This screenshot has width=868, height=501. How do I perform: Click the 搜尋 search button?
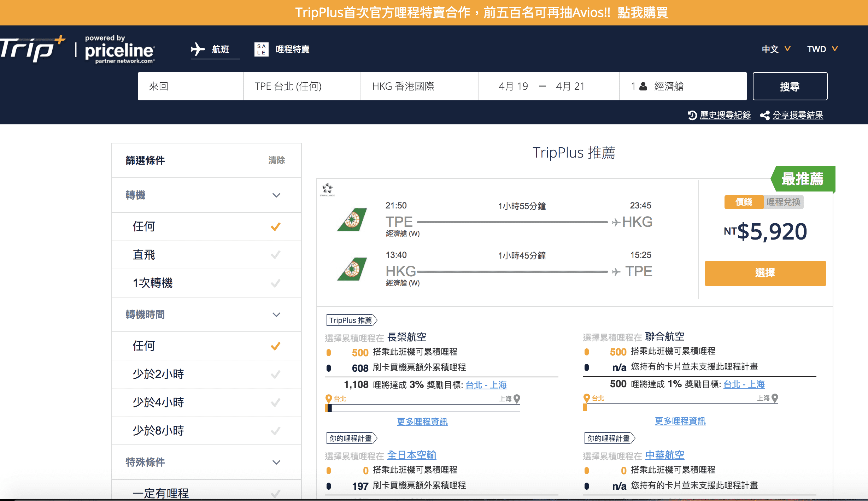tap(790, 86)
